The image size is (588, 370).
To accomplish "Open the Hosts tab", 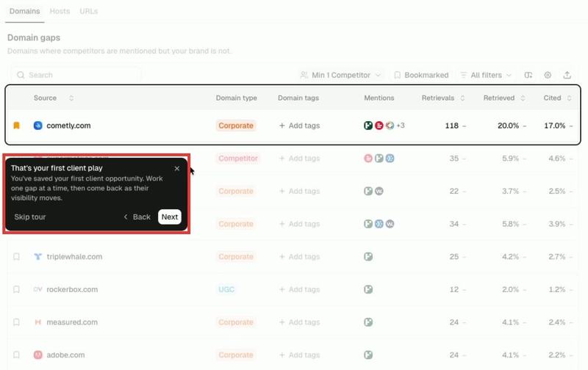I will pos(60,11).
